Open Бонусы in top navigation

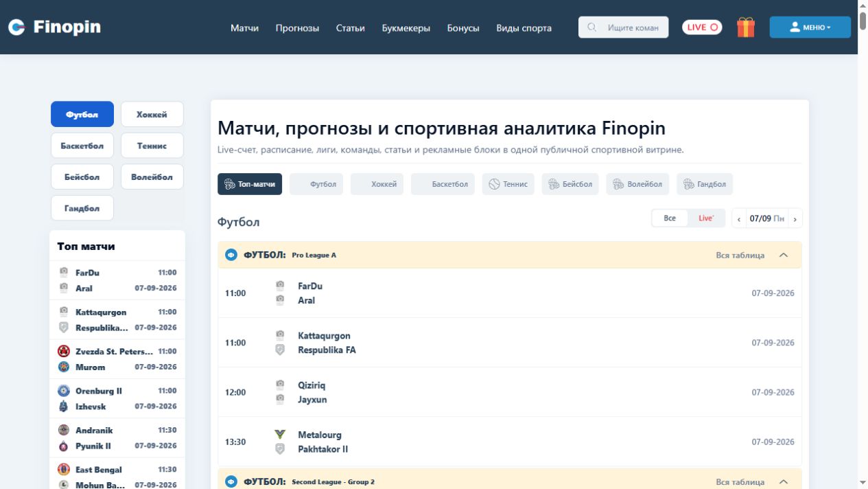coord(463,28)
